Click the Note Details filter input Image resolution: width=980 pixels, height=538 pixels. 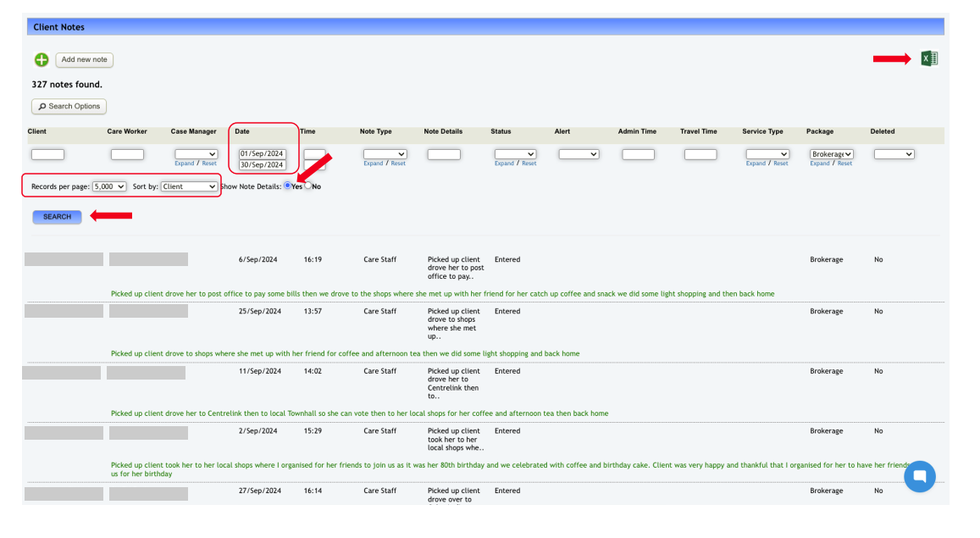(x=444, y=154)
